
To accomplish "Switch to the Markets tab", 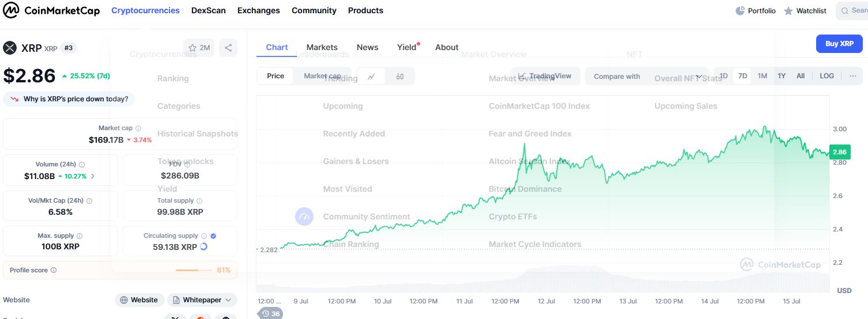I will 322,47.
